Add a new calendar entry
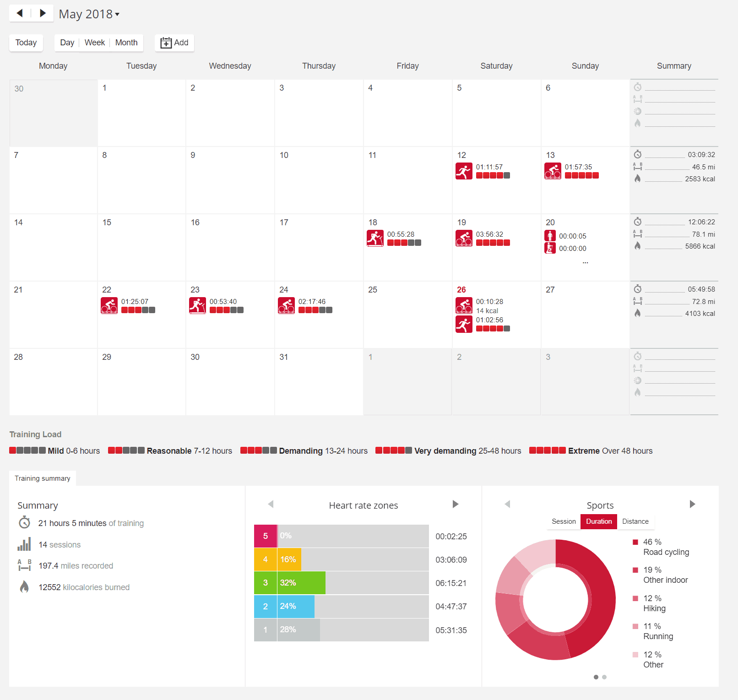Screen dimensions: 738x700 (174, 43)
